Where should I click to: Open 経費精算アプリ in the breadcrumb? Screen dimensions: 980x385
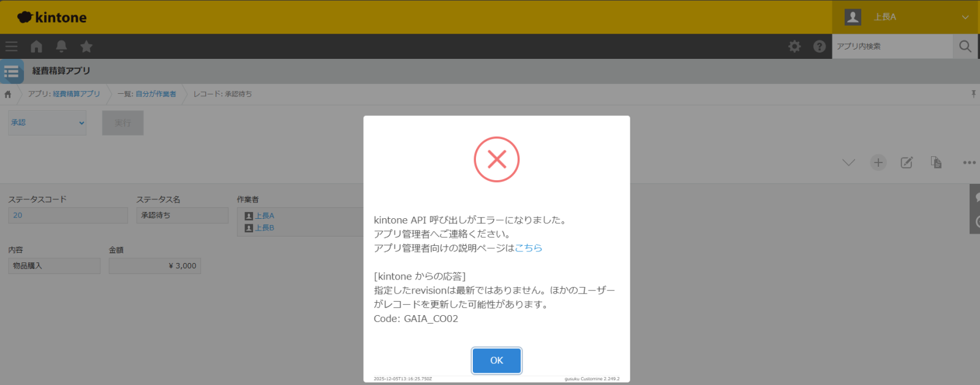76,94
